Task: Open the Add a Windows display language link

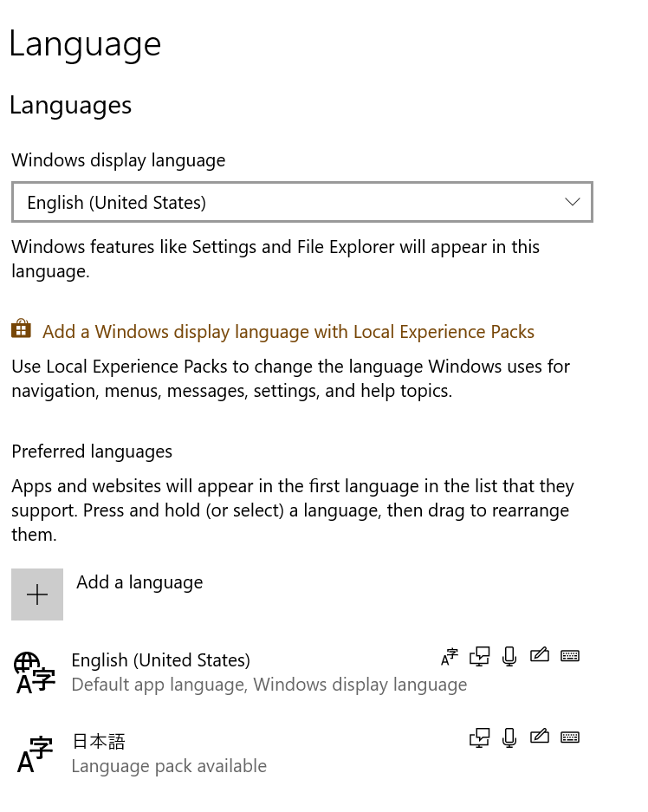Action: 288,331
